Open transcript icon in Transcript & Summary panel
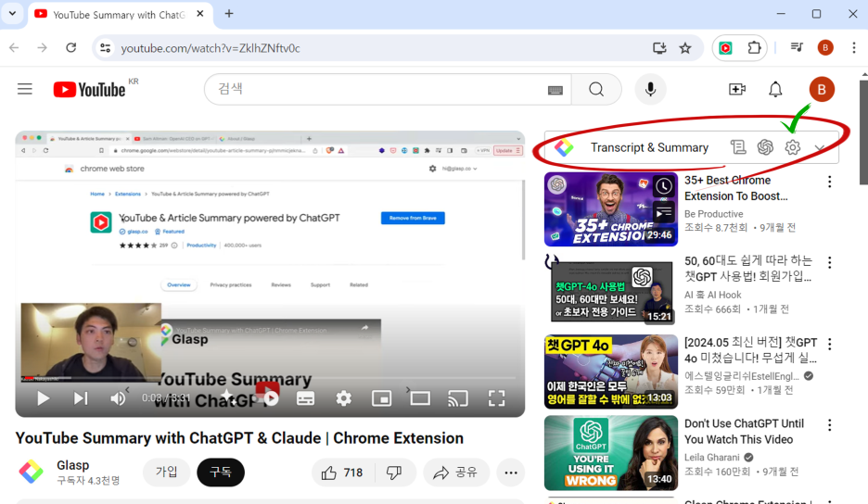Image resolution: width=868 pixels, height=504 pixels. [738, 147]
